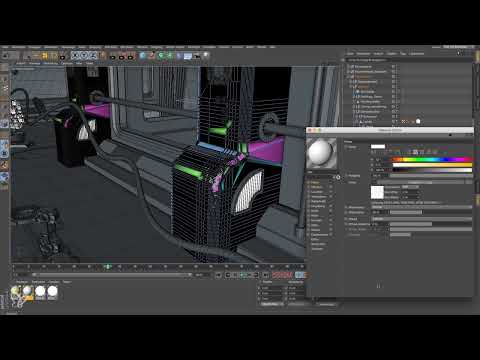Image resolution: width=480 pixels, height=360 pixels.
Task: Click the white material tag sphere in Object Manager
Action: (418, 121)
